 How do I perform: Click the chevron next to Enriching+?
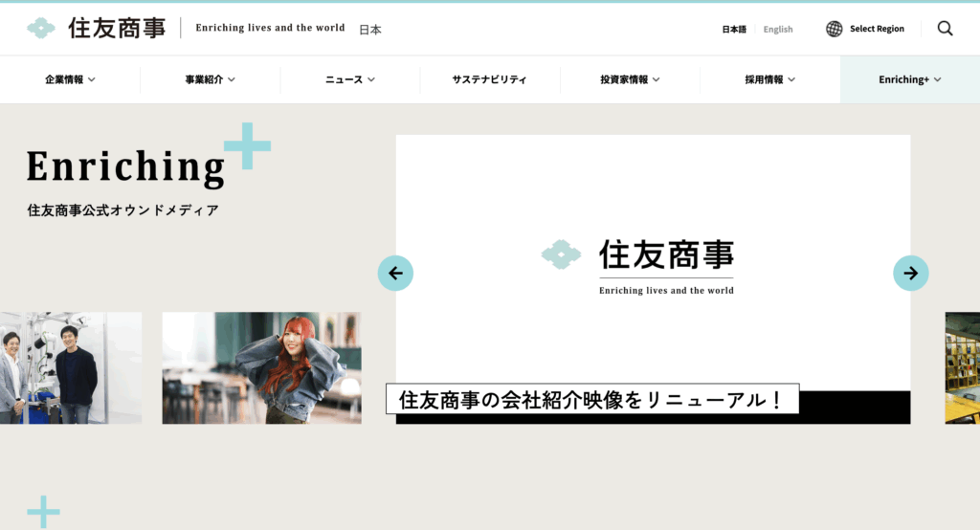[938, 79]
